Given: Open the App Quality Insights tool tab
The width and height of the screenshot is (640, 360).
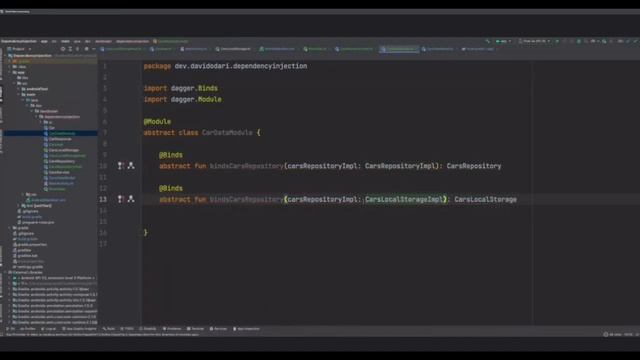Looking at the screenshot, I should click(79, 329).
